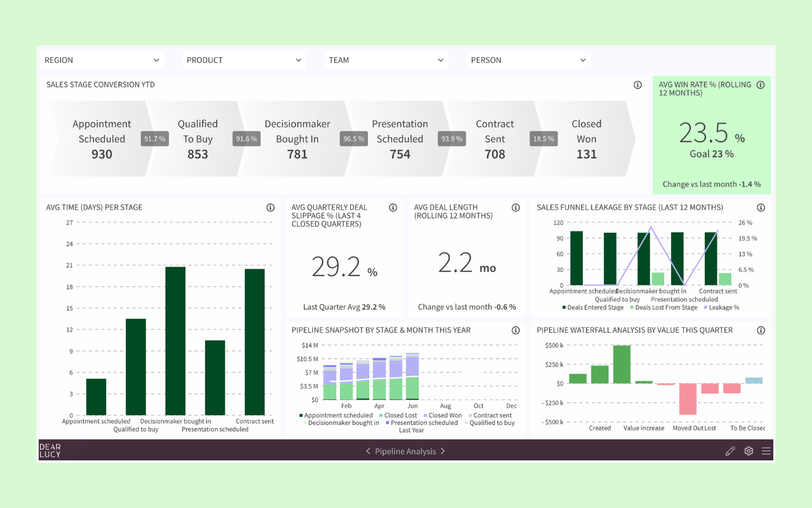Select the Pipeline Analysis view title
The width and height of the screenshot is (812, 508).
pos(407,451)
